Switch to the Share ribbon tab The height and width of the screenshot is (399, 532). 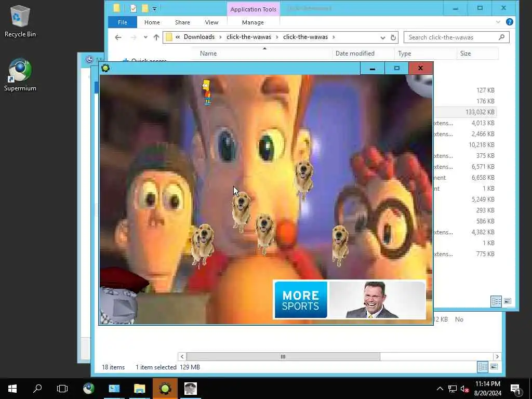[182, 22]
